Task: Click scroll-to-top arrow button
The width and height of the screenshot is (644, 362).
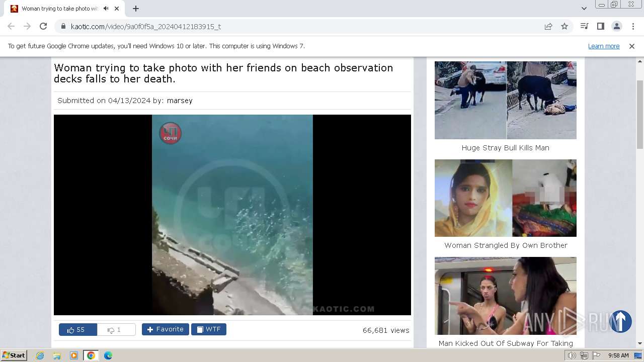Action: 620,321
